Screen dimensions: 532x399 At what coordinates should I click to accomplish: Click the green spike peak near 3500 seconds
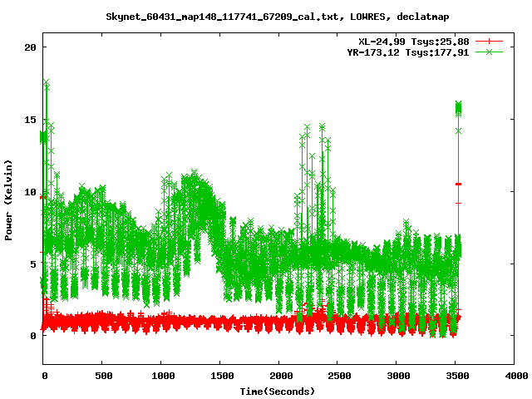tap(458, 105)
